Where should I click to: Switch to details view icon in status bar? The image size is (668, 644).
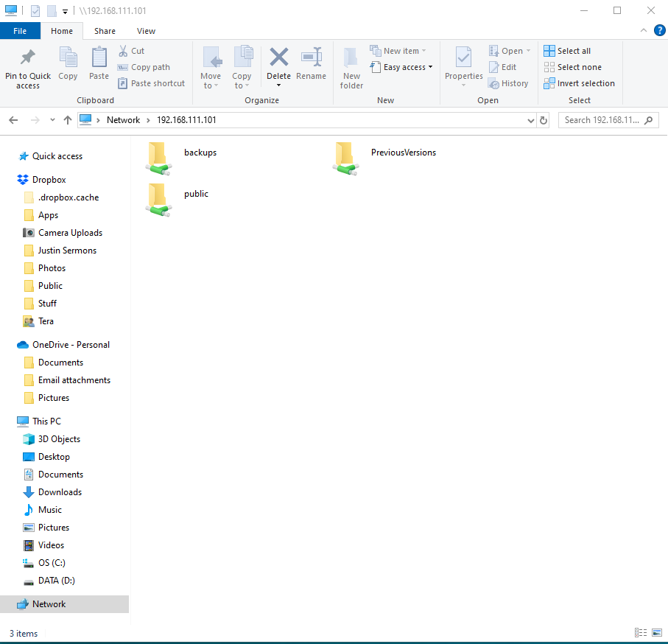click(641, 632)
